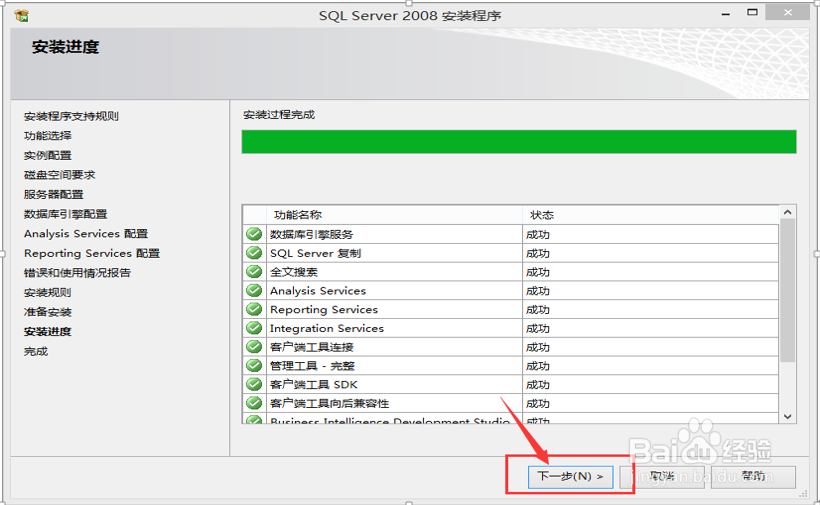Image resolution: width=820 pixels, height=505 pixels.
Task: Click the SQL Server 复制 feature name
Action: 315,254
